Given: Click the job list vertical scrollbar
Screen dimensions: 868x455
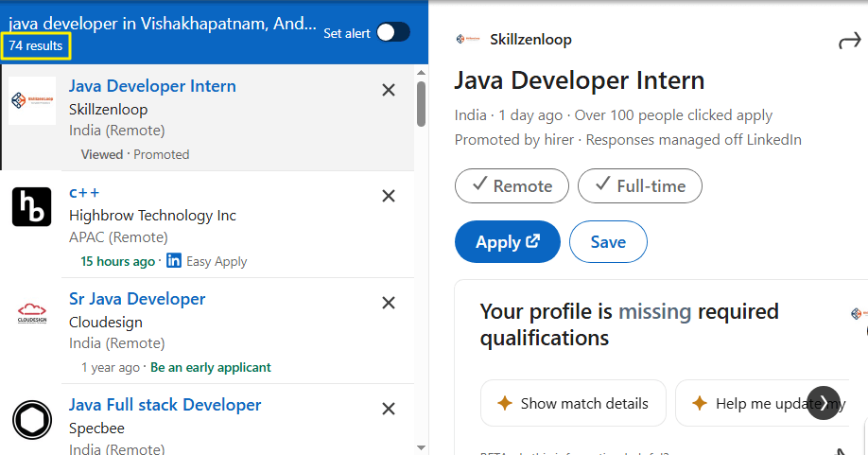Looking at the screenshot, I should point(421,104).
